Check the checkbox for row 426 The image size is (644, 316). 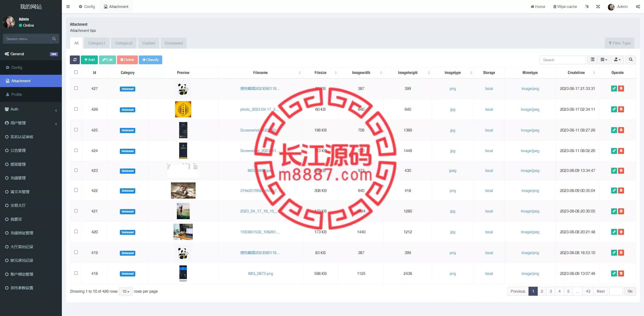(x=76, y=109)
